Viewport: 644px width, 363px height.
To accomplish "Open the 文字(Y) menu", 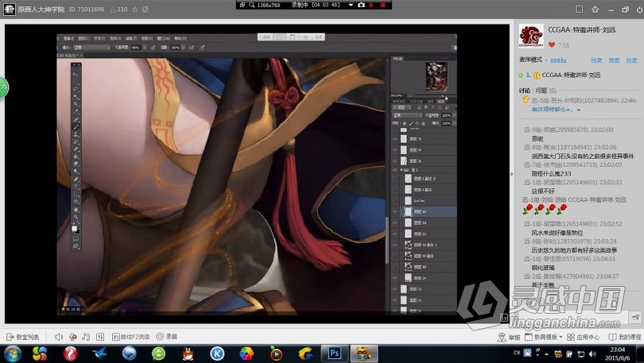I will point(99,38).
